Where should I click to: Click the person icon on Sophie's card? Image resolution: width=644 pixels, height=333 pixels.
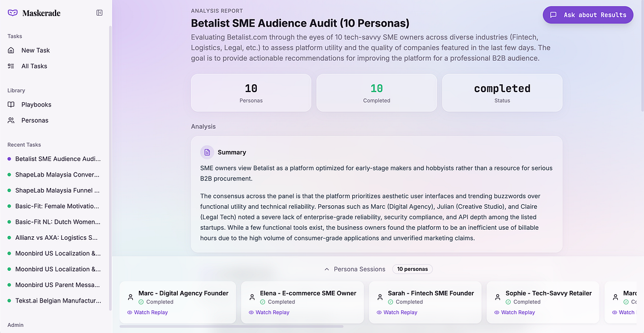(498, 297)
